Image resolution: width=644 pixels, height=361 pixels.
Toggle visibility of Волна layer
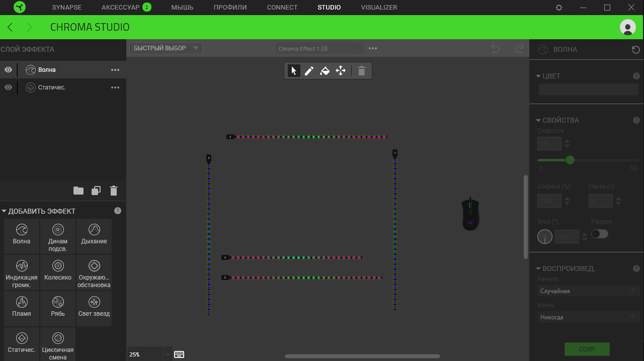[8, 70]
